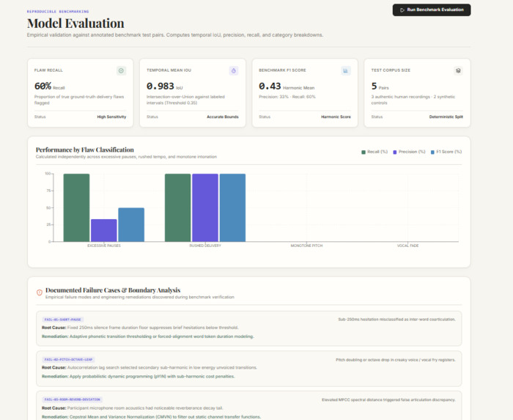
Task: Click the Temporal Mean IoU timer icon
Action: pos(234,70)
